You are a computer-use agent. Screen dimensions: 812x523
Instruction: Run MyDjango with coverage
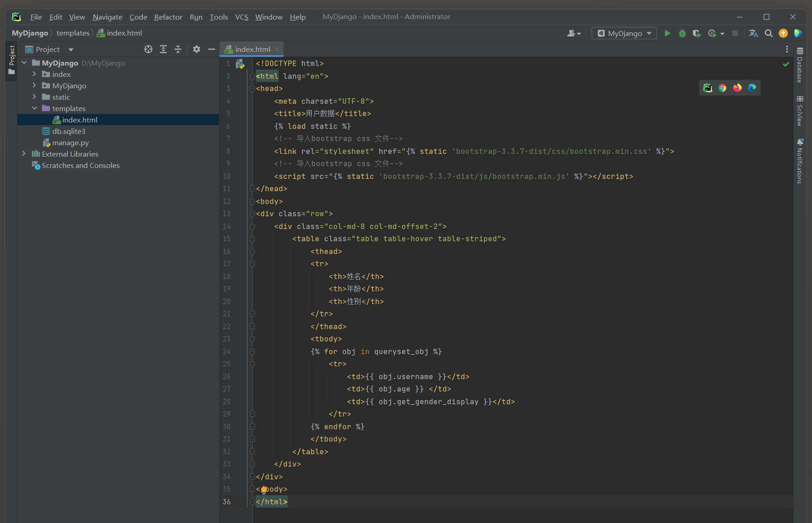click(696, 33)
